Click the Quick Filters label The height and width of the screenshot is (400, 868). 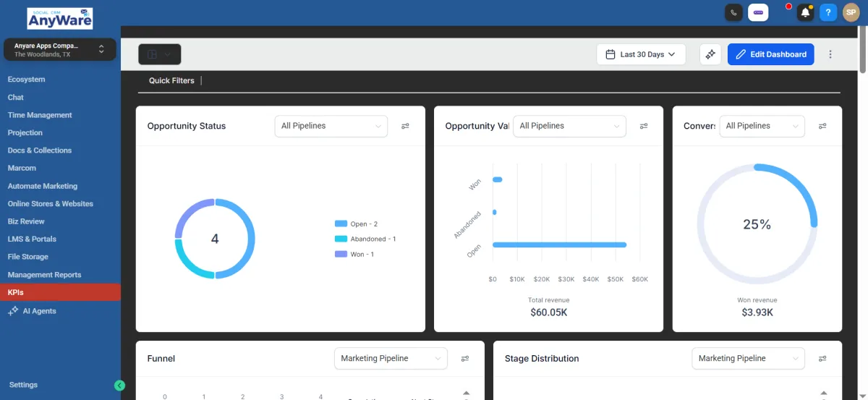pyautogui.click(x=171, y=80)
